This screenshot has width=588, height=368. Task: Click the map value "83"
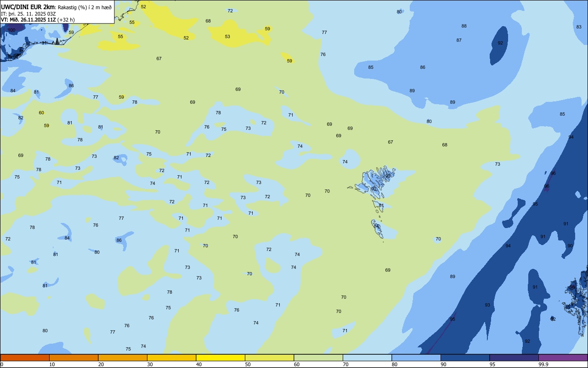point(579,27)
